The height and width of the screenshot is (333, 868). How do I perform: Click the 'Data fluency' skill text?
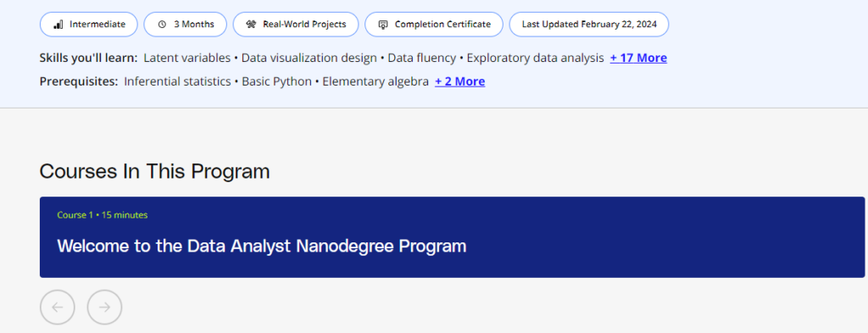[422, 58]
